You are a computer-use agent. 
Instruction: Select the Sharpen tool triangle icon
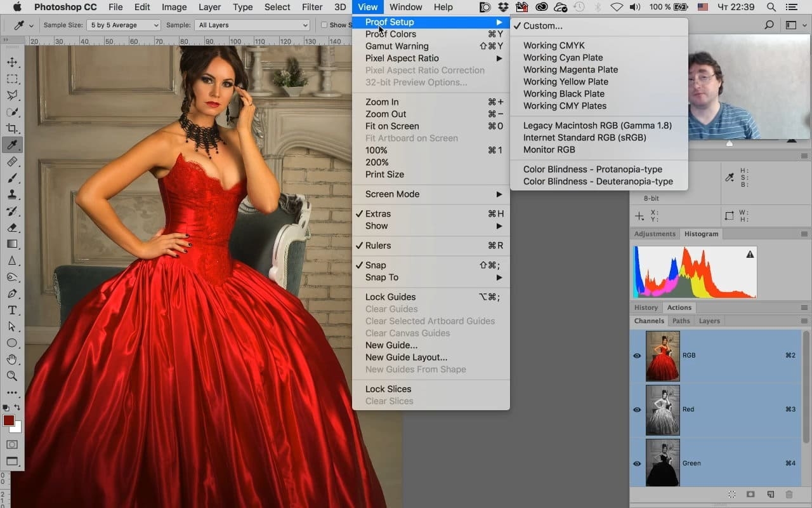[x=12, y=260]
